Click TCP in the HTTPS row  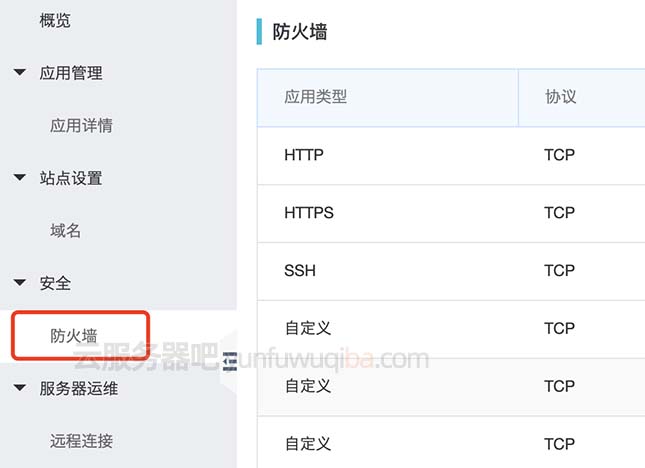(559, 213)
